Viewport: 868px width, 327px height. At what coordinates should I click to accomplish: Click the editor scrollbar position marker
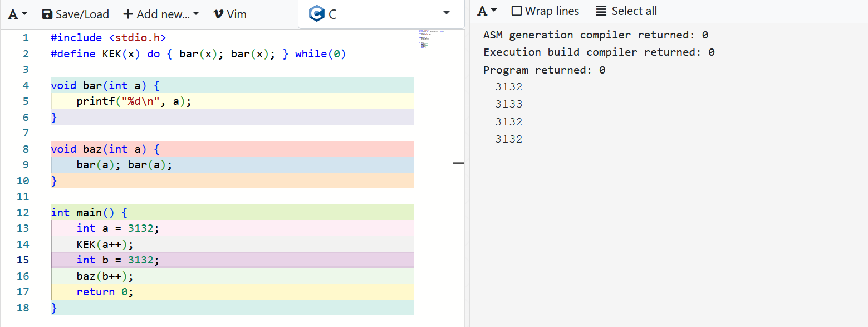click(x=459, y=163)
